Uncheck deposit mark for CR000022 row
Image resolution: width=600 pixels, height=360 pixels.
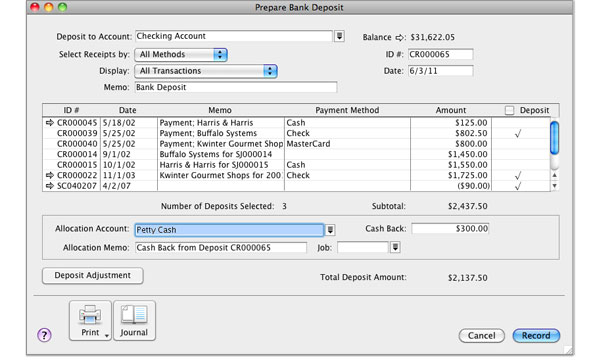click(518, 176)
